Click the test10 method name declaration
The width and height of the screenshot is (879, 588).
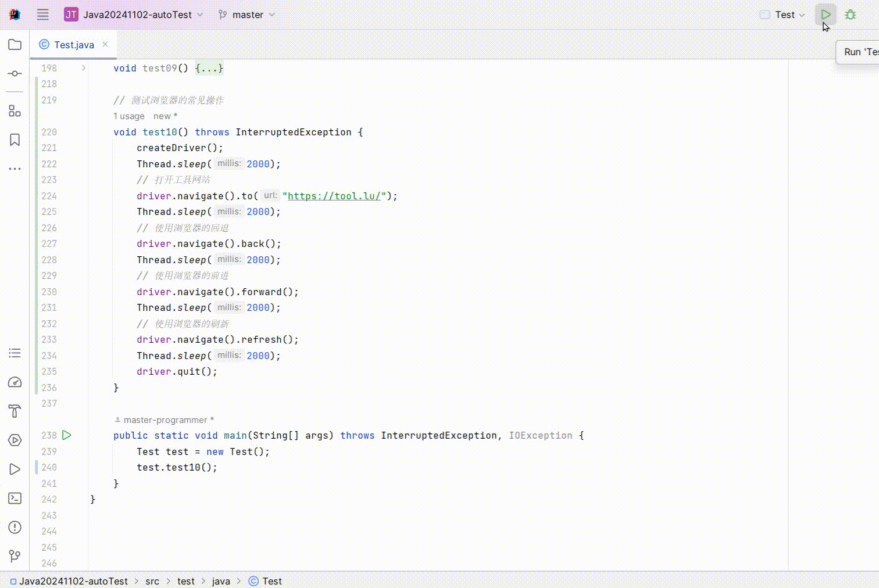click(160, 132)
